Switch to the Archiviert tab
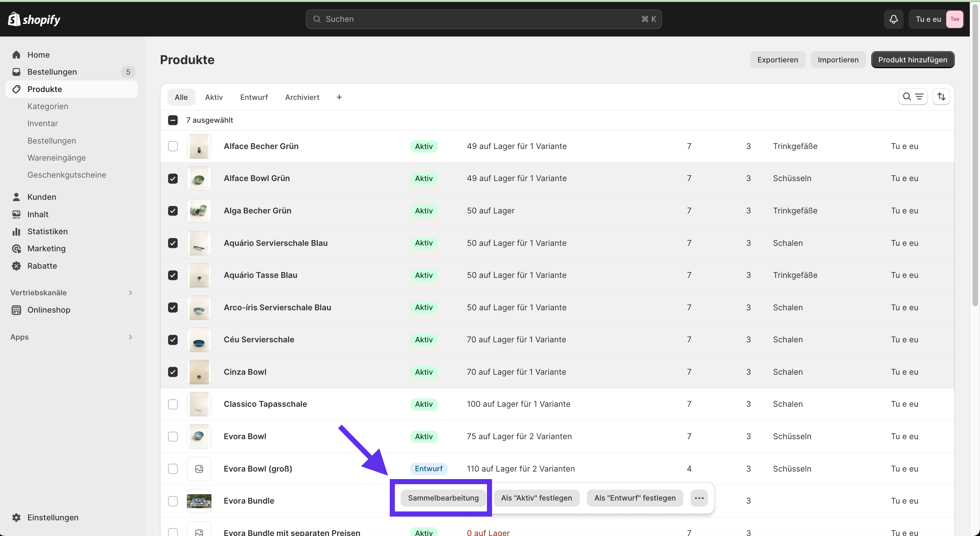This screenshot has height=536, width=980. click(x=302, y=97)
